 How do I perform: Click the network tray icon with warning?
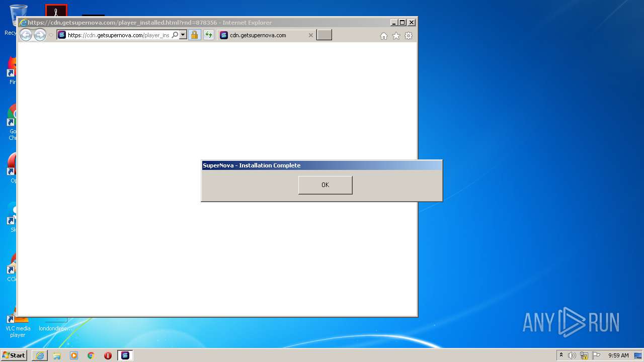click(x=584, y=355)
